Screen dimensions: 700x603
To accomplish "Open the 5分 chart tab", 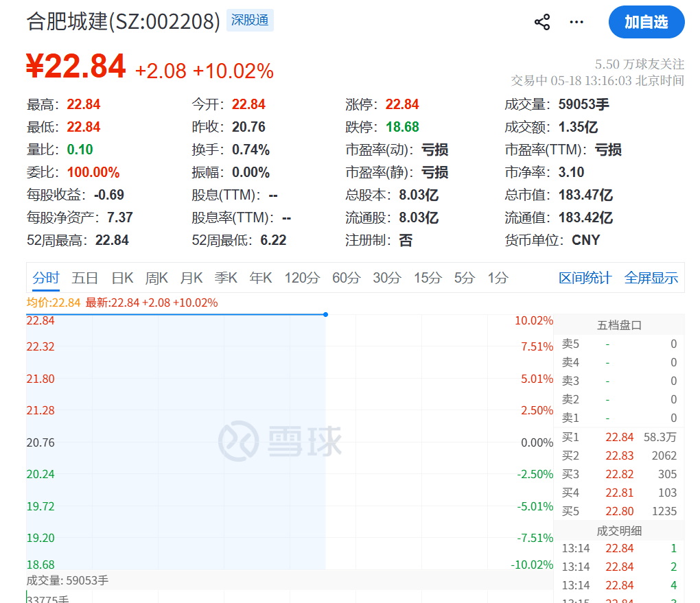I will coord(465,278).
